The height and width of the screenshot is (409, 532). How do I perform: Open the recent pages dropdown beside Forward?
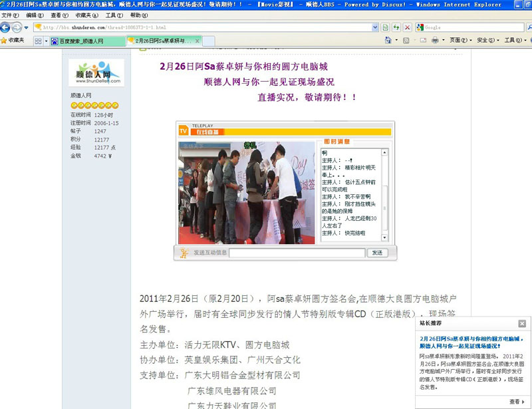[26, 27]
